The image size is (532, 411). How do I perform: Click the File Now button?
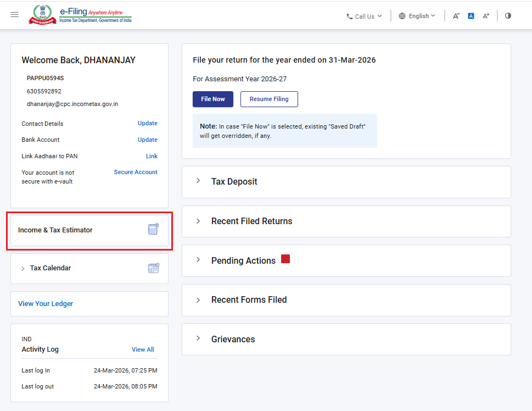213,99
